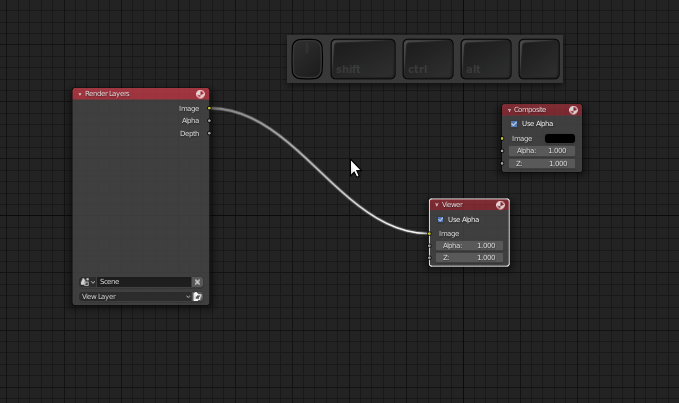Uncheck Use Alpha on Composite node
Viewport: 679px width, 403px height.
click(514, 124)
